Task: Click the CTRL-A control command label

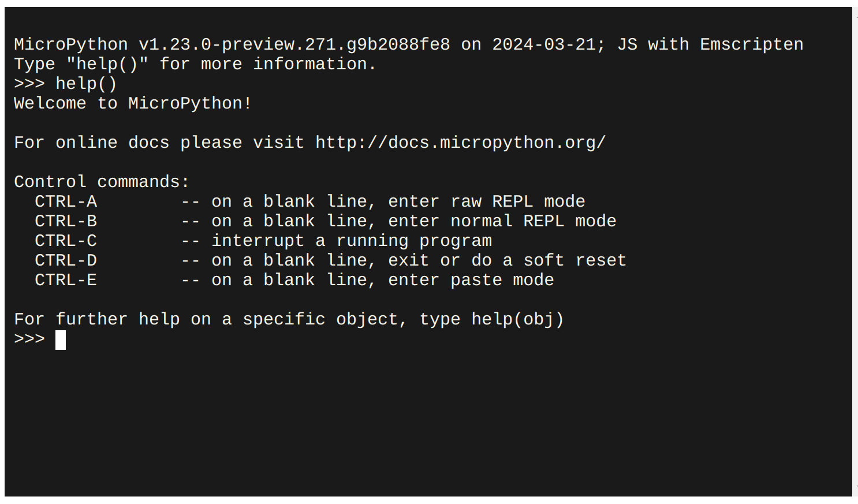Action: click(66, 201)
